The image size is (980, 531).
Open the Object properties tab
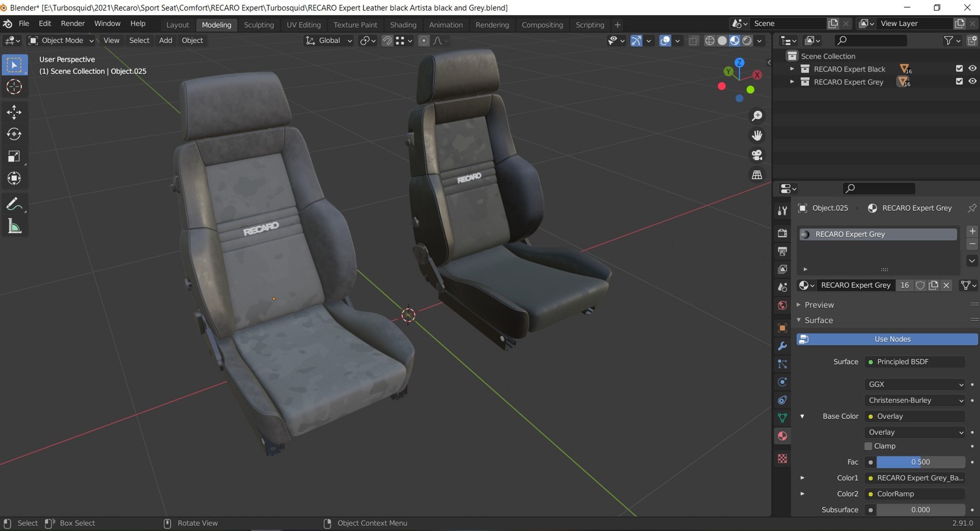click(x=782, y=328)
